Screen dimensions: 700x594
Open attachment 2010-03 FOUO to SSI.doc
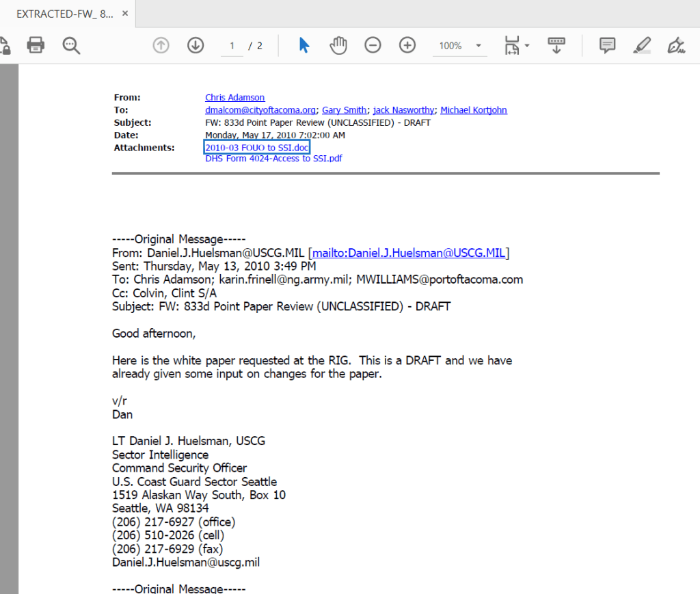(257, 148)
